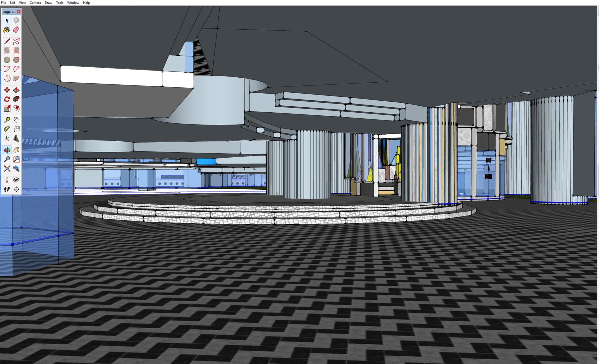Pick the Paint Bucket tool
This screenshot has width=599, height=364.
tap(7, 30)
